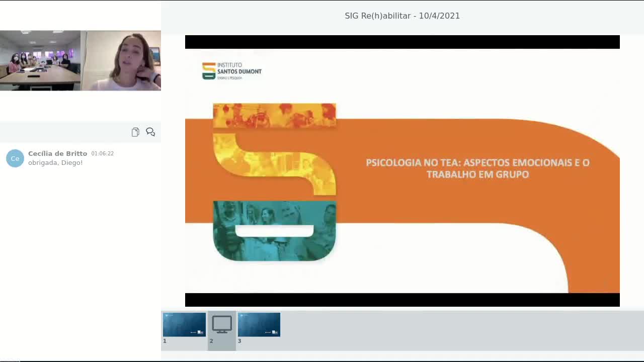Select slide thumbnail 1

(184, 325)
